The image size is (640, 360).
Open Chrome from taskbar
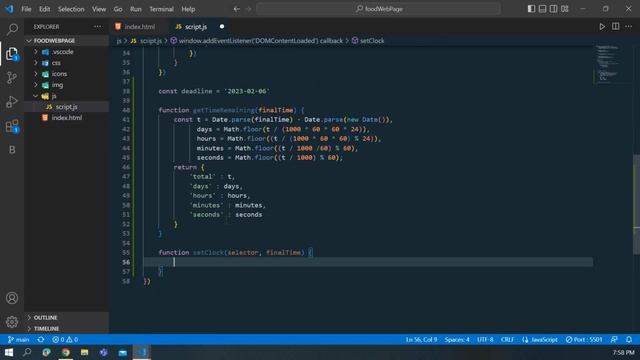65,352
